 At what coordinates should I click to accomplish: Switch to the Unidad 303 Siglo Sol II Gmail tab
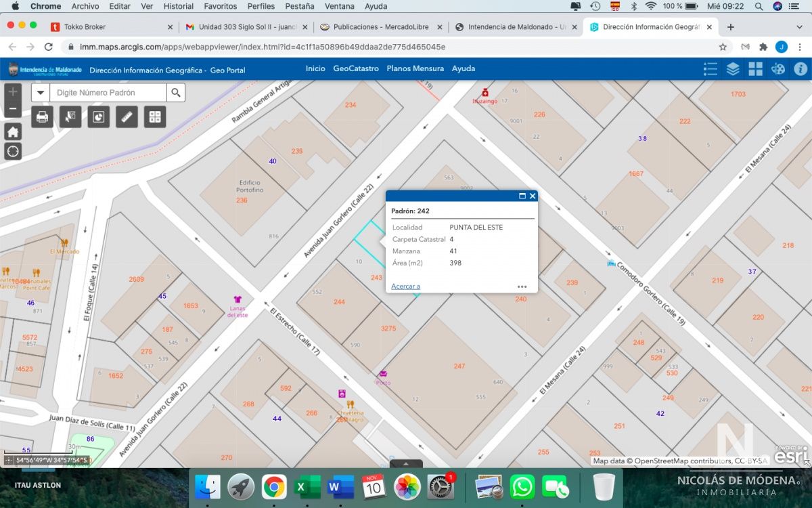(x=246, y=27)
